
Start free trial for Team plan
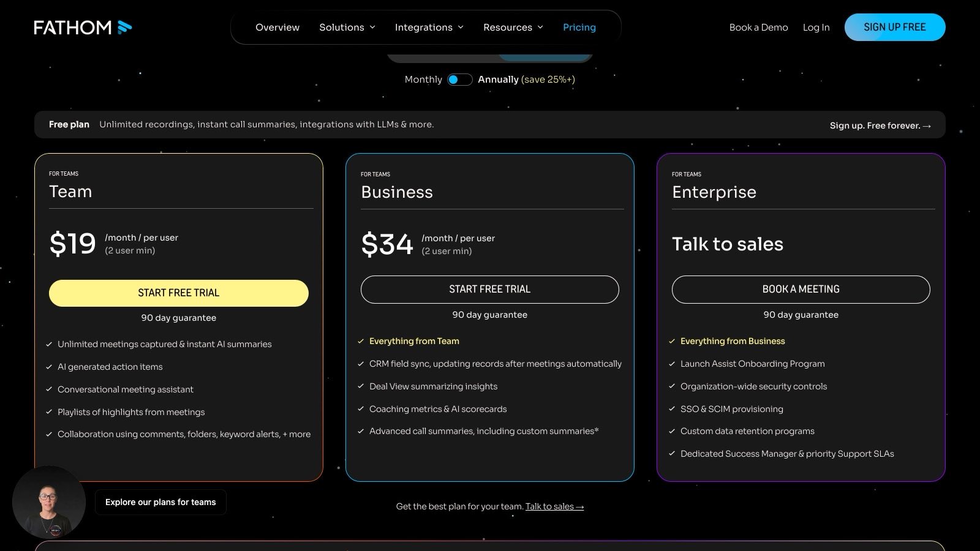(179, 293)
